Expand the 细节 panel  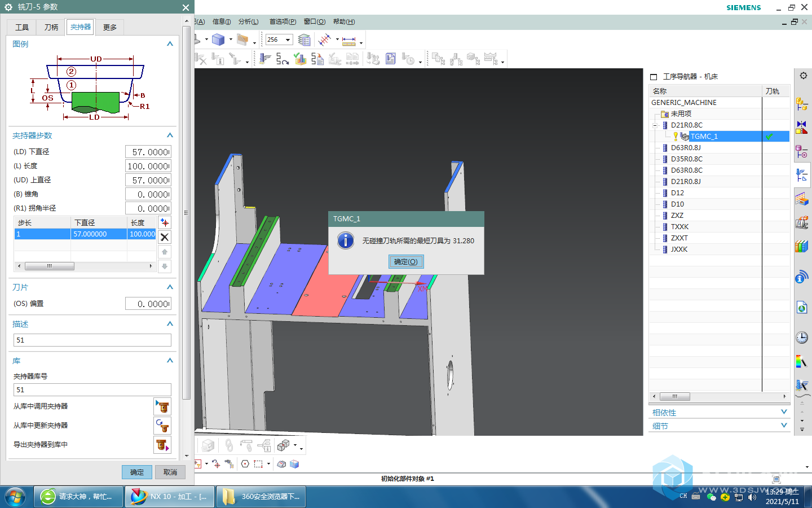point(784,426)
